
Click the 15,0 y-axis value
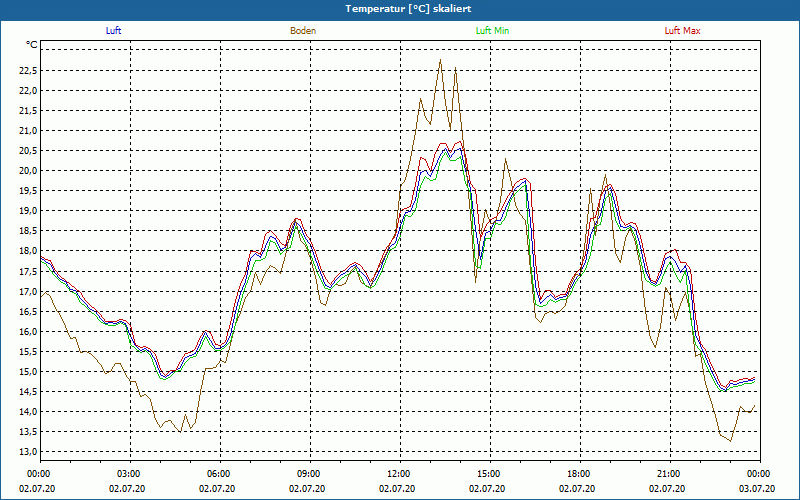pyautogui.click(x=28, y=371)
